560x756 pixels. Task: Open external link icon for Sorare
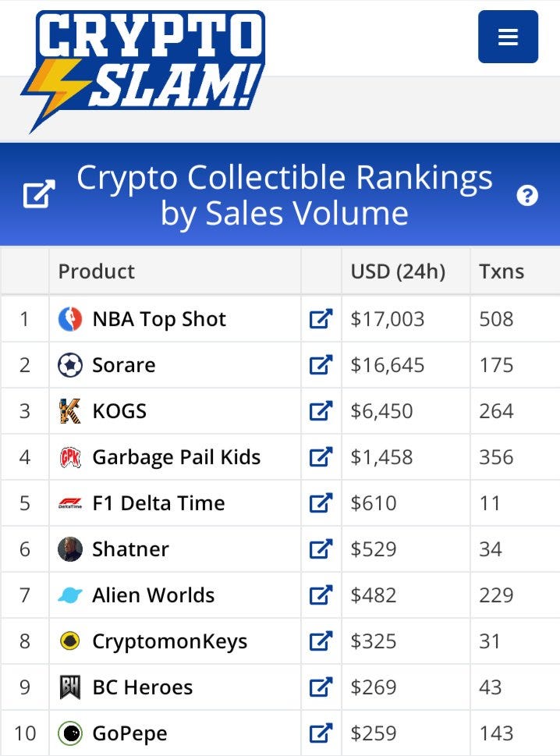pyautogui.click(x=321, y=365)
